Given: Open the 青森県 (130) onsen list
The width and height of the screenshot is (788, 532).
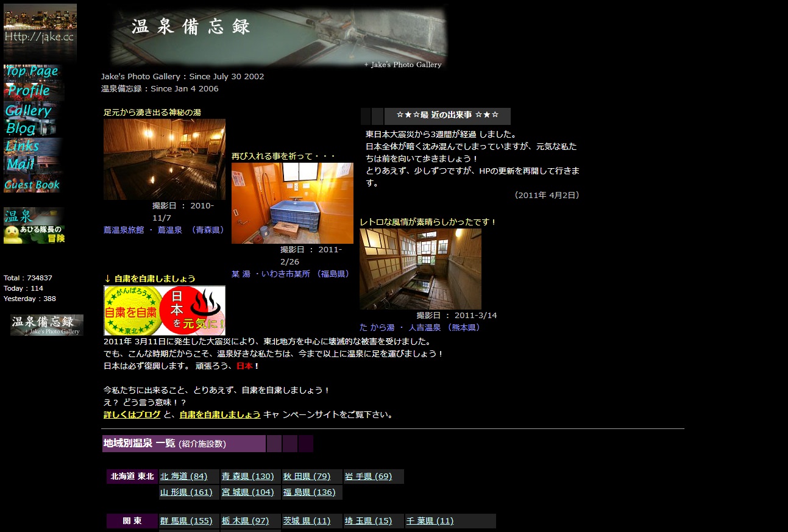Looking at the screenshot, I should 248,477.
